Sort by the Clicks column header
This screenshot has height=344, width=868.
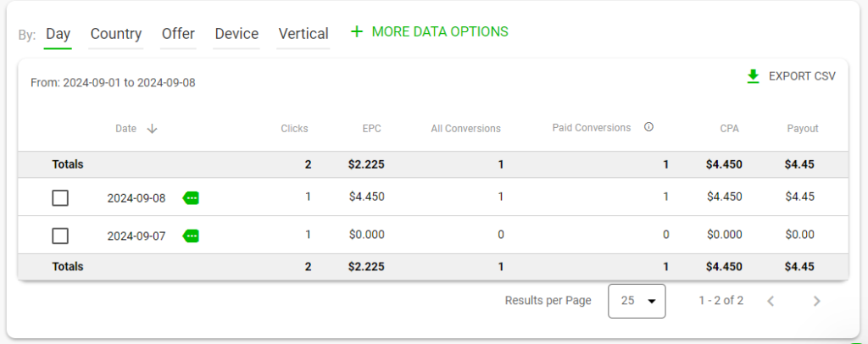point(294,129)
